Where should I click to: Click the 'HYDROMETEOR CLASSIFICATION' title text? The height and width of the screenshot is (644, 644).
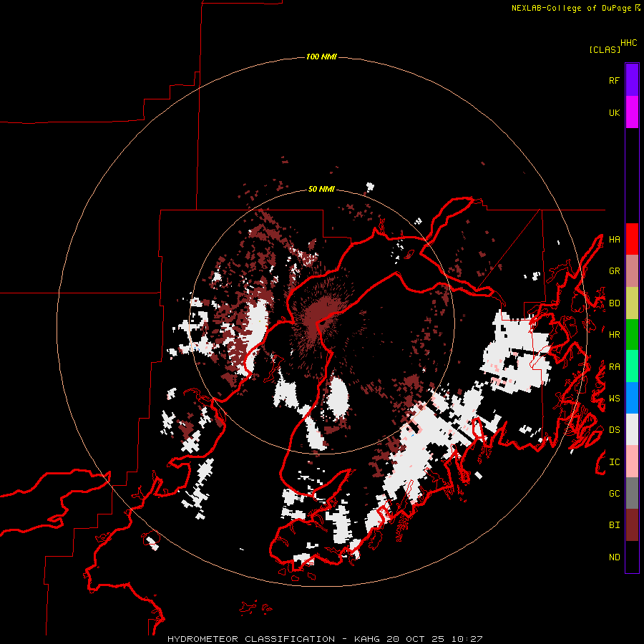click(251, 639)
